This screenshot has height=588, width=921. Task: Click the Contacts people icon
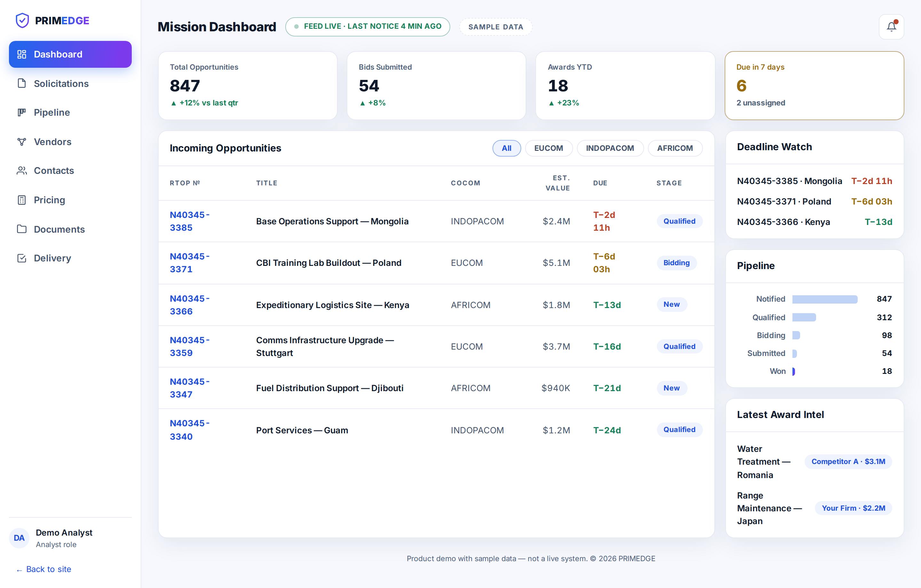[22, 171]
